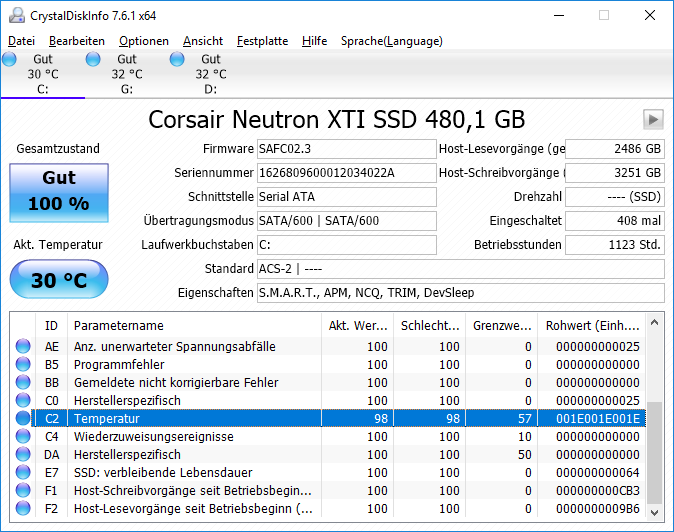Click the Übertragungsmodus SATA/600 field
This screenshot has width=674, height=532.
pyautogui.click(x=347, y=221)
